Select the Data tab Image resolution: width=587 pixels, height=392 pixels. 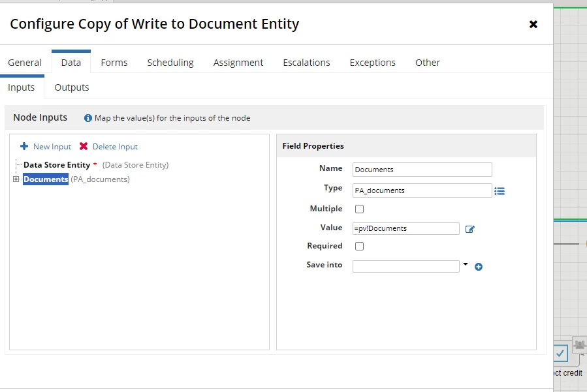tap(71, 63)
